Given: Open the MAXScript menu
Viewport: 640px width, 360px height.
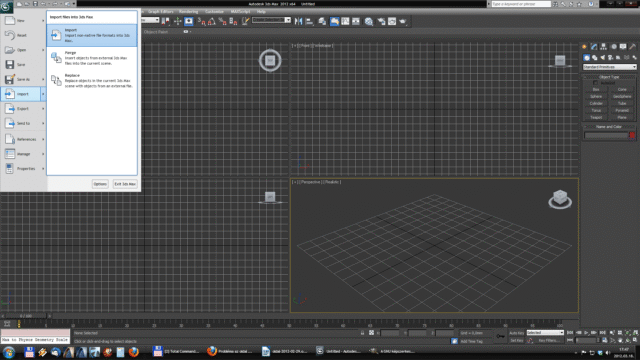Looking at the screenshot, I should pos(240,11).
